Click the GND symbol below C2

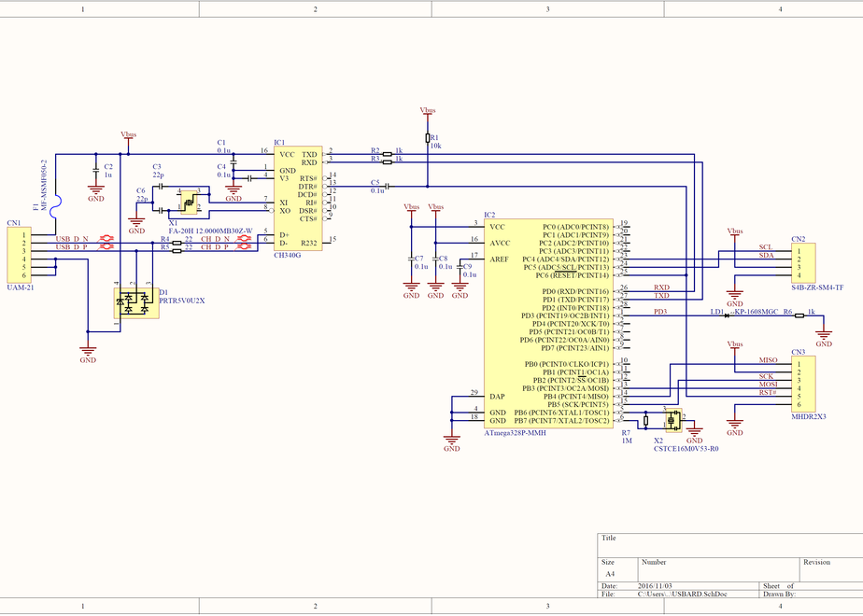point(96,193)
